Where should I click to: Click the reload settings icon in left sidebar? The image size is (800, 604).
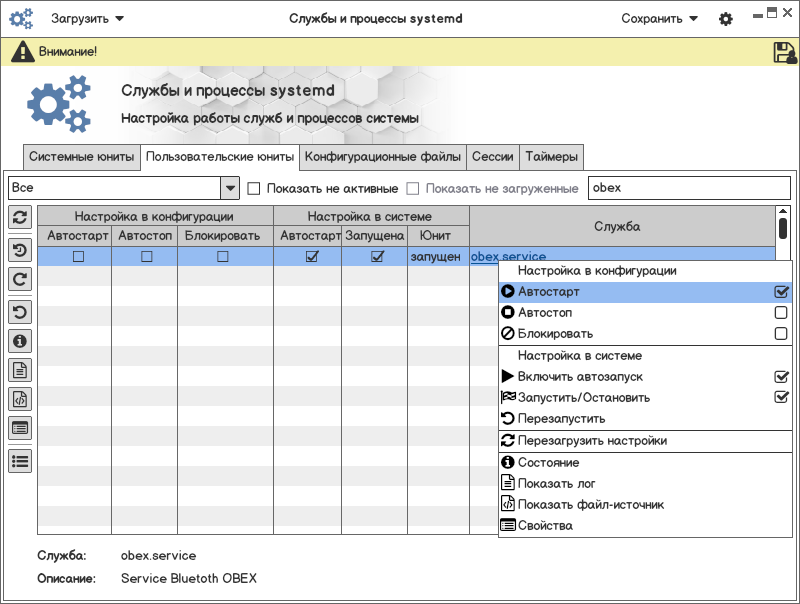tap(20, 217)
